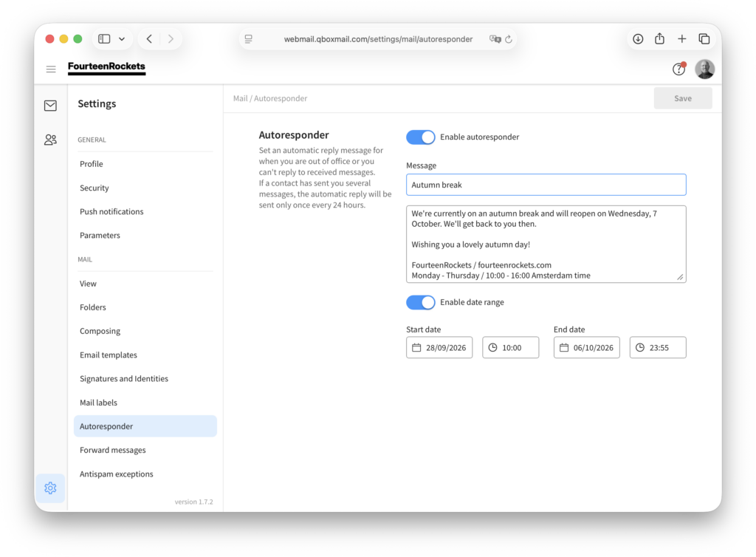756x557 pixels.
Task: Click into the autoresponder message body textarea
Action: pos(546,244)
